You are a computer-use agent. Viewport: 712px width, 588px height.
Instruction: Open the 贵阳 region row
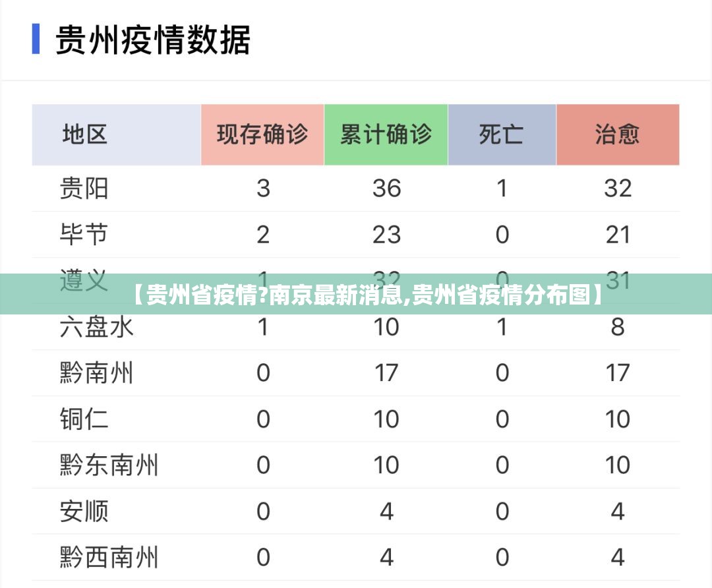84,189
